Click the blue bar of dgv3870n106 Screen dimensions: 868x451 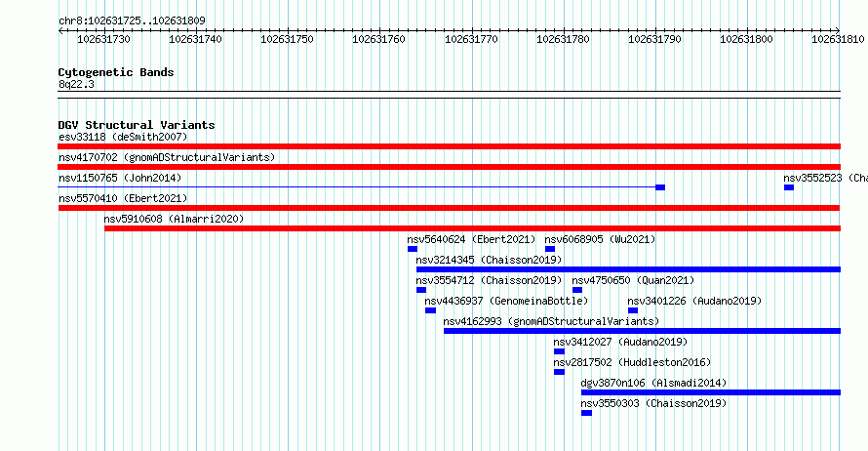[x=711, y=392]
